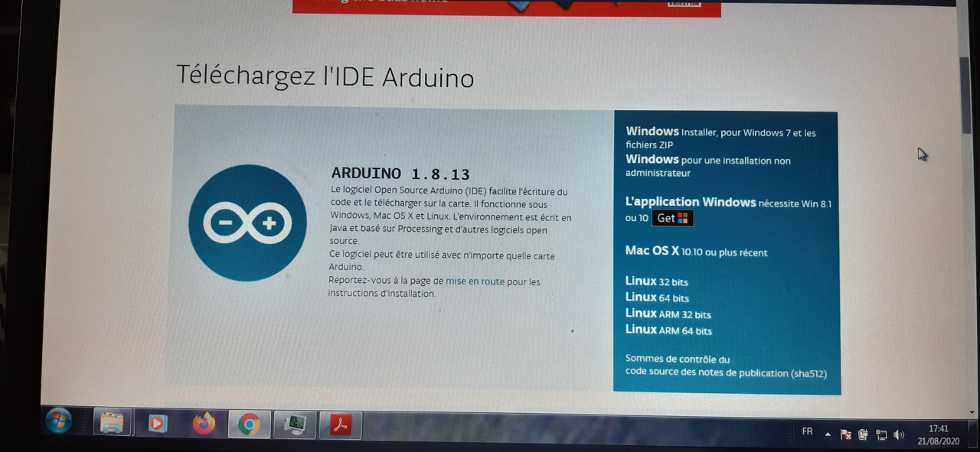This screenshot has height=452, width=980.
Task: Open Firefox from the taskbar
Action: point(204,423)
